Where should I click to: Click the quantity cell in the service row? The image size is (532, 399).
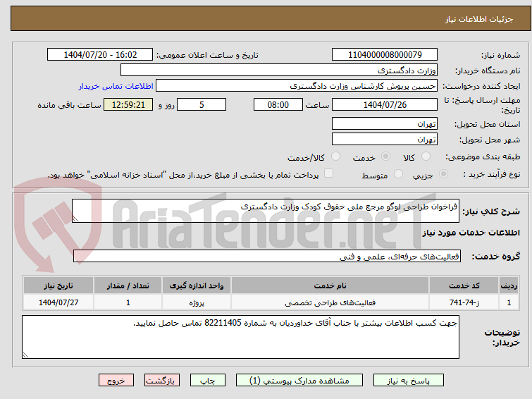point(128,302)
